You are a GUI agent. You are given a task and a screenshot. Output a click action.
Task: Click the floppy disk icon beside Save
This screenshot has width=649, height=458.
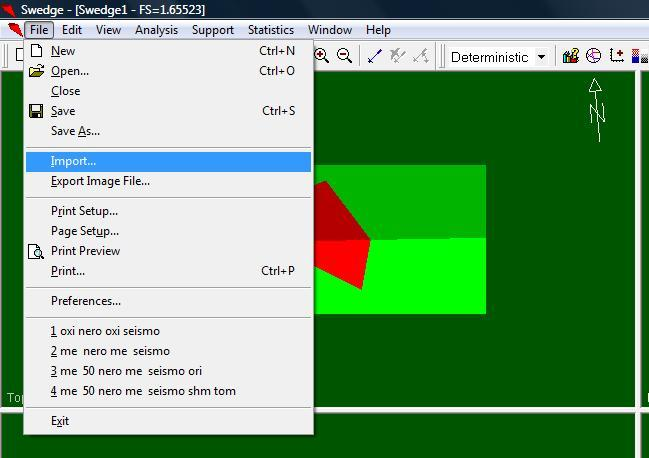pyautogui.click(x=36, y=111)
